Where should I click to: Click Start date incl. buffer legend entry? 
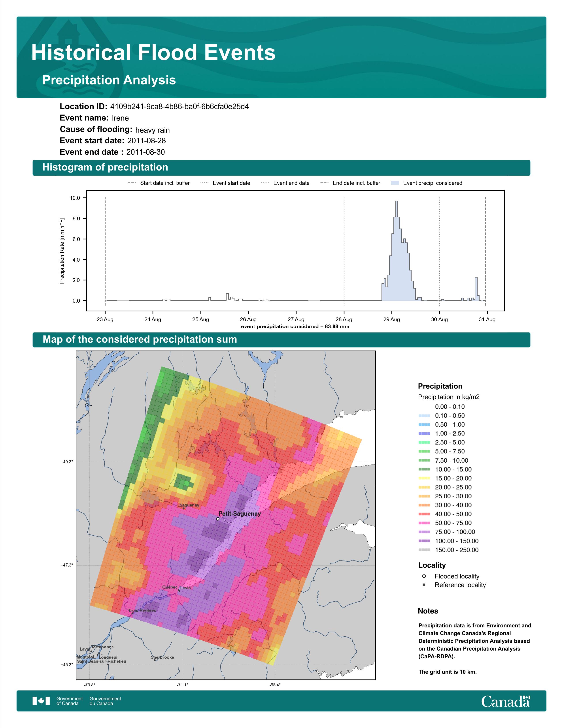(159, 183)
